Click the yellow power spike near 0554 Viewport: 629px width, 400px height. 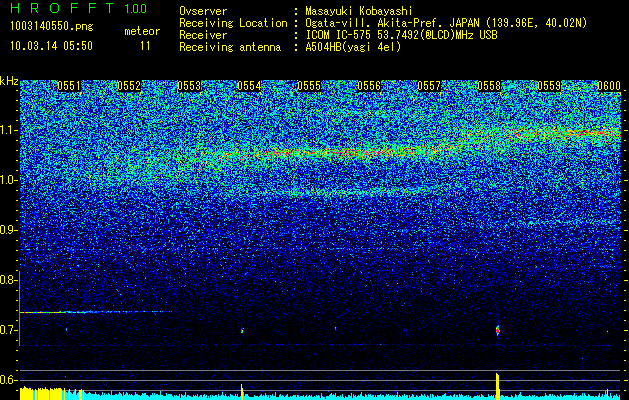pyautogui.click(x=242, y=392)
